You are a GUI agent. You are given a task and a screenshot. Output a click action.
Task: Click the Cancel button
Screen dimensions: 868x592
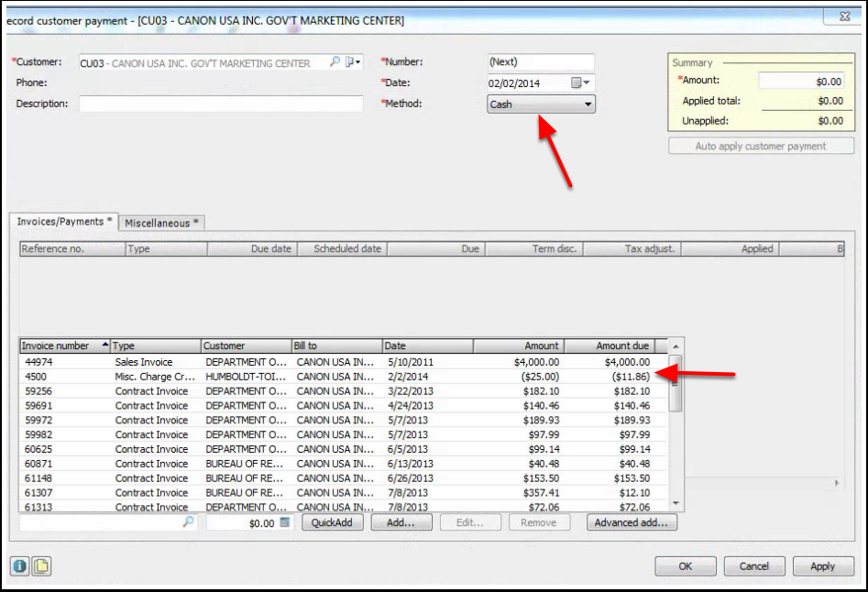(754, 566)
